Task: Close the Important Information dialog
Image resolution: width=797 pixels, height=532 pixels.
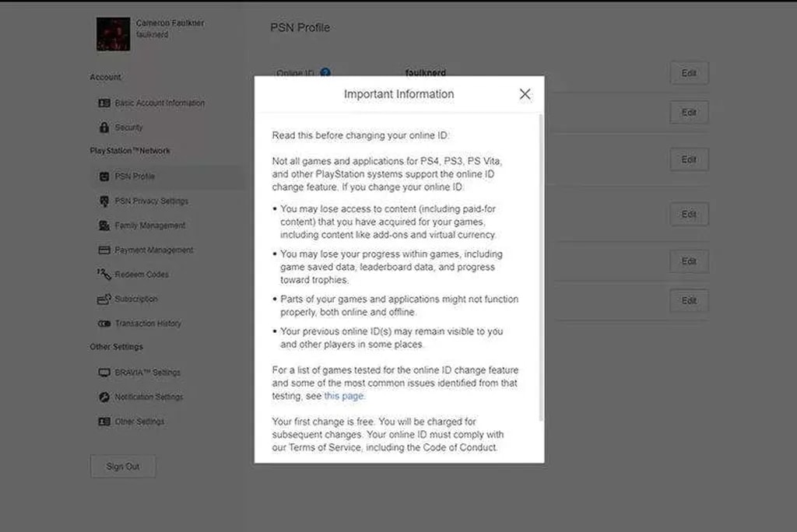Action: click(x=525, y=94)
